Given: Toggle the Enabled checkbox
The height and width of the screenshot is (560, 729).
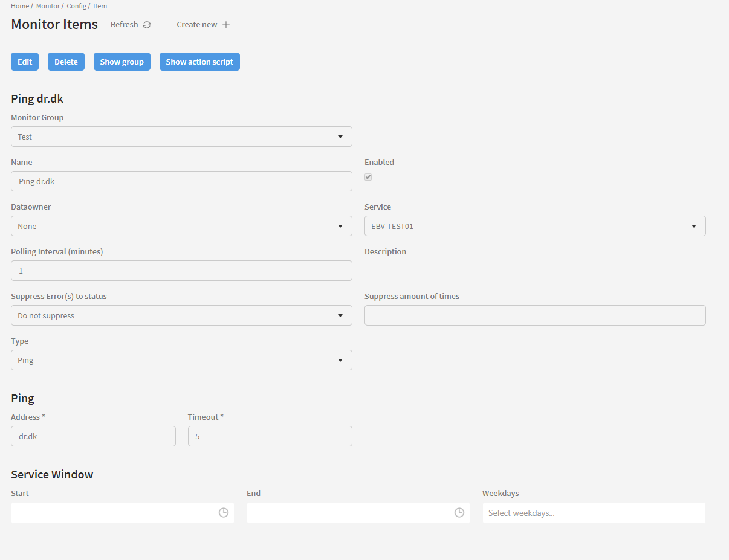Looking at the screenshot, I should pos(368,177).
